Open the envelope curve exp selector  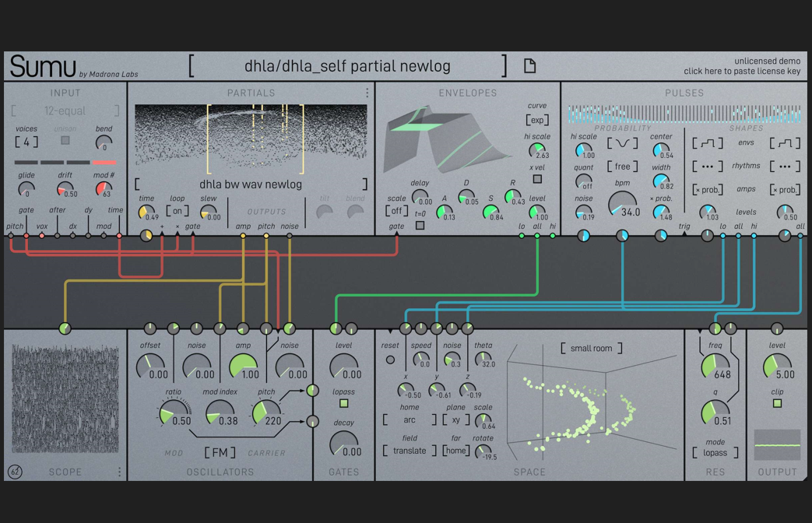[x=537, y=120]
